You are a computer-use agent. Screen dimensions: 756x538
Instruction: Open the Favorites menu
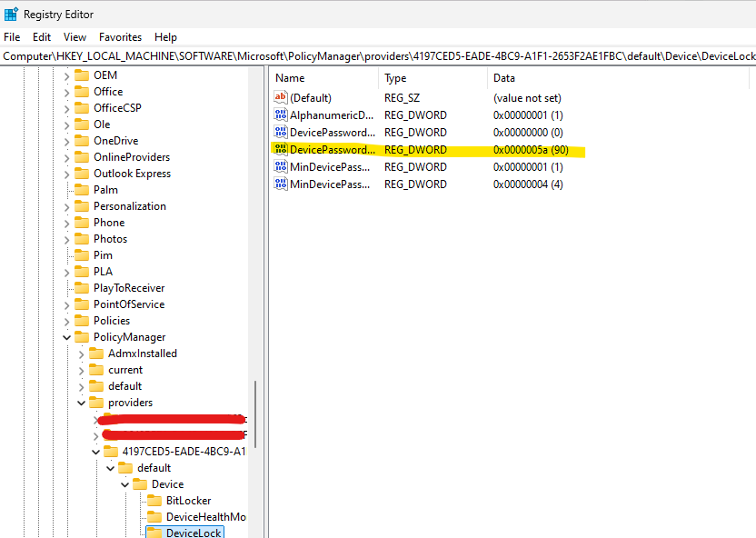pos(120,37)
